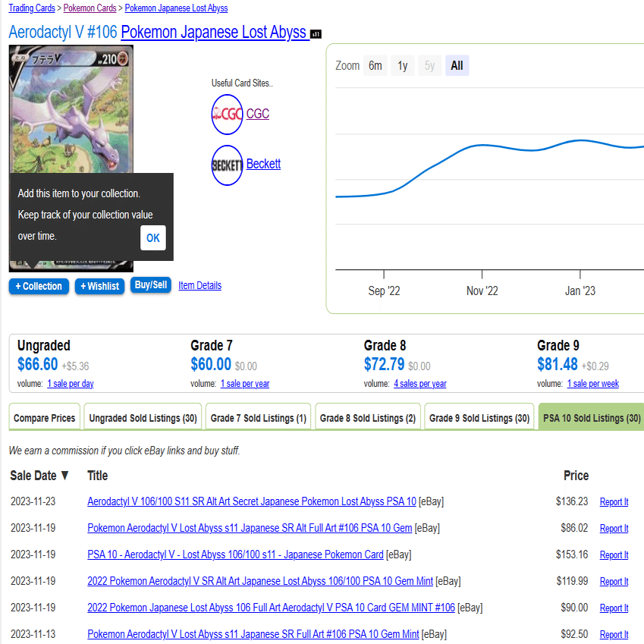Screen dimensions: 644x644
Task: Click the Grade 7 price $60.00
Action: [211, 364]
